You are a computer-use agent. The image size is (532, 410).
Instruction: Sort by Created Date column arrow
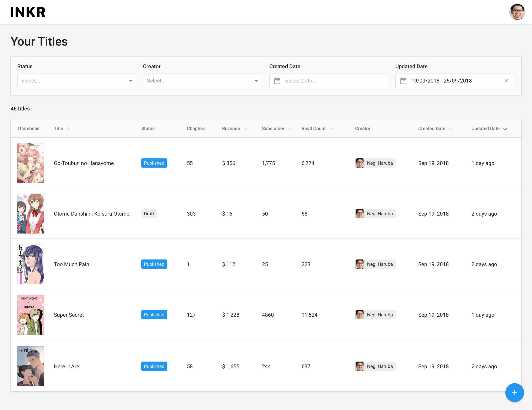[x=451, y=128]
